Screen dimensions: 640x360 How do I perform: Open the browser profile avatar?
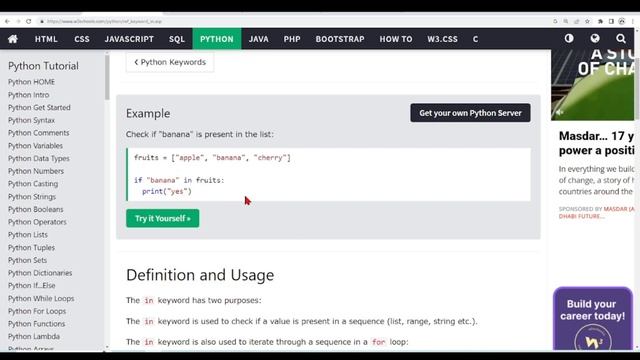pyautogui.click(x=622, y=21)
